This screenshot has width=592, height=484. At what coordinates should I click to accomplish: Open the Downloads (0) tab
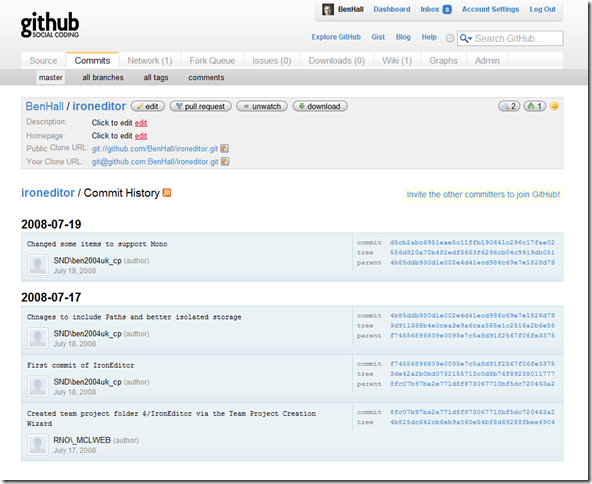[336, 61]
